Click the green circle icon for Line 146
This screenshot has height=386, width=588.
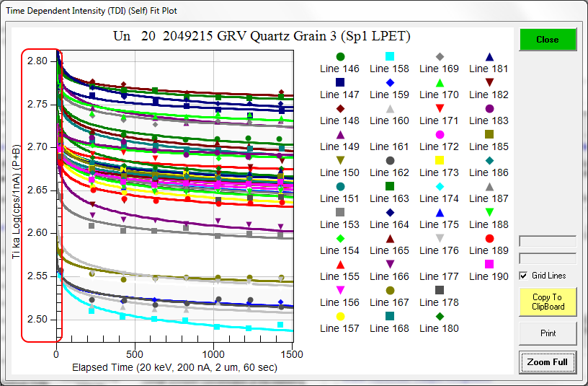click(340, 56)
